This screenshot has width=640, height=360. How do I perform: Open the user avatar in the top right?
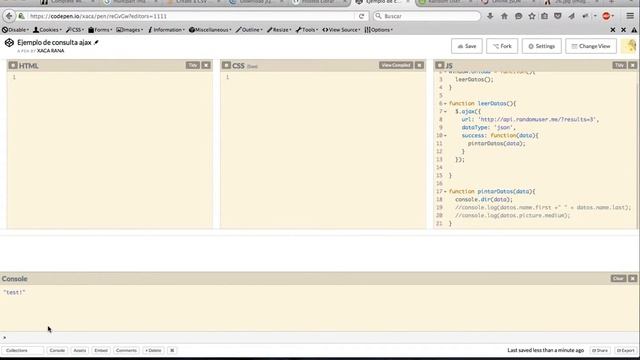pos(629,46)
